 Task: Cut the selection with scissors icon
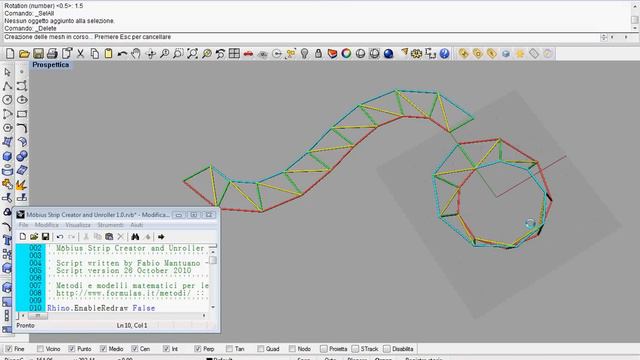coord(80,53)
